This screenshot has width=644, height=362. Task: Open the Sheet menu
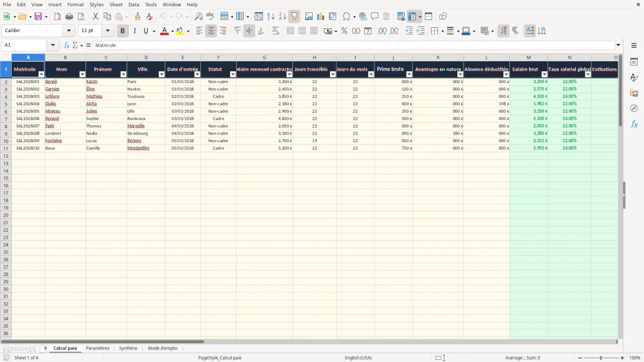[x=116, y=4]
